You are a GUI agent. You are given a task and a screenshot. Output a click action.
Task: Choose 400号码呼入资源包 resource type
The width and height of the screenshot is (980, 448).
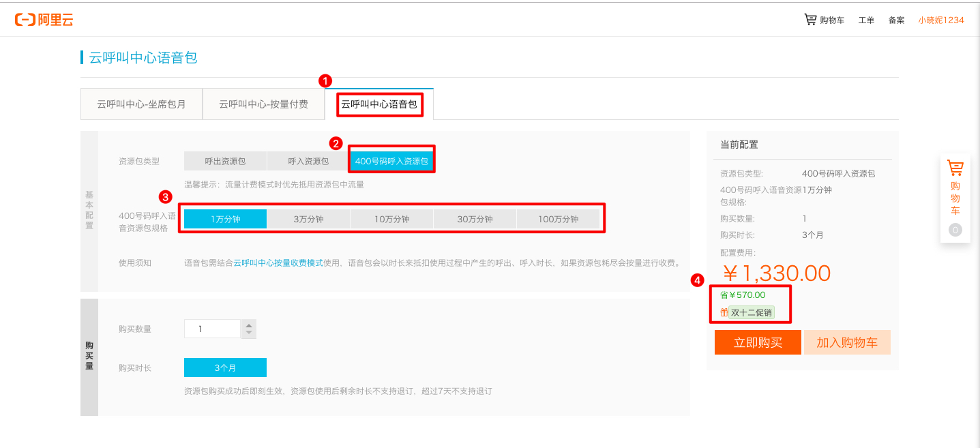(x=391, y=161)
